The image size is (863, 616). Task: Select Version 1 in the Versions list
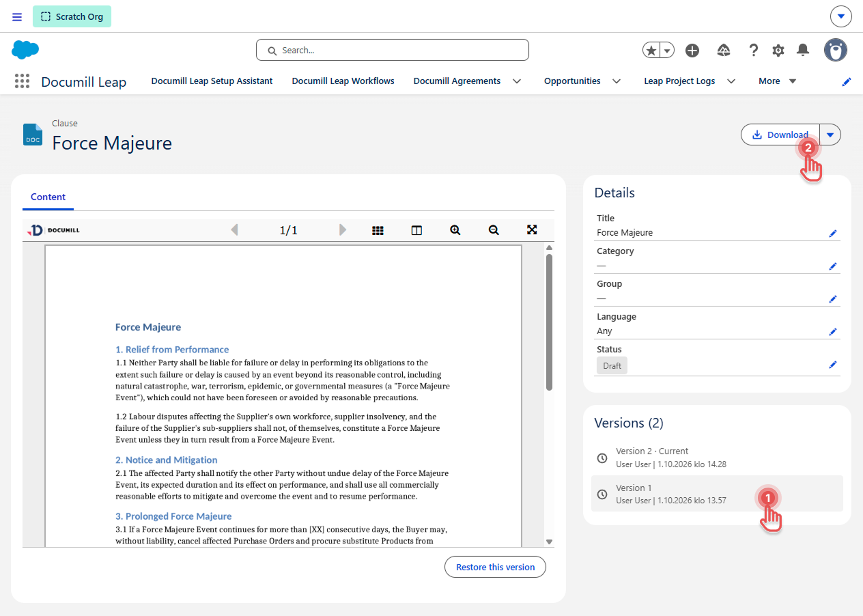click(717, 494)
